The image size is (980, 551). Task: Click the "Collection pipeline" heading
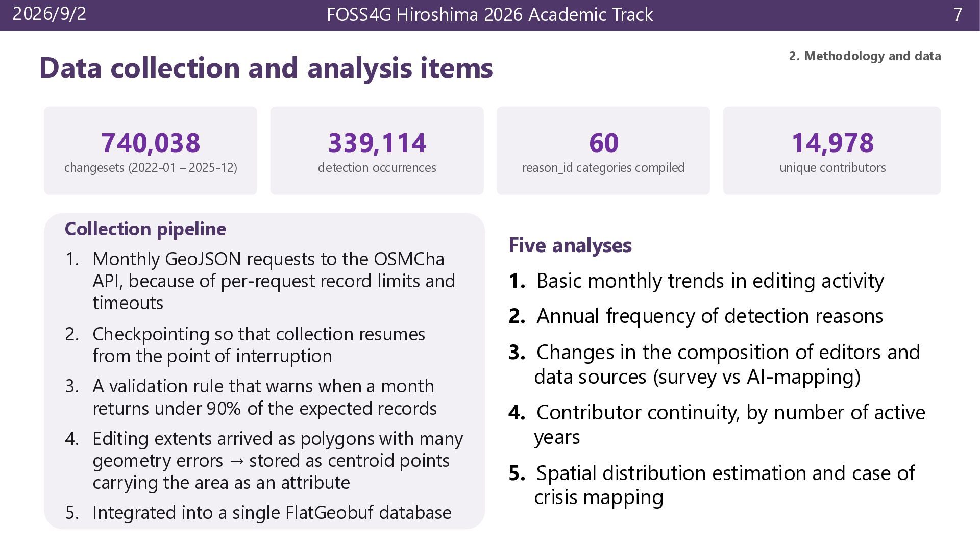coord(145,229)
